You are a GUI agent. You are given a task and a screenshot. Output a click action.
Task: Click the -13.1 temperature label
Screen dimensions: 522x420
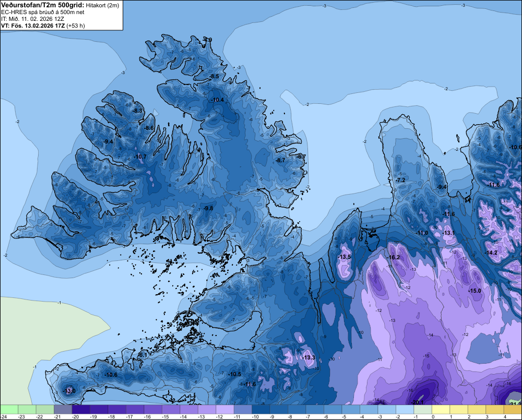449,233
